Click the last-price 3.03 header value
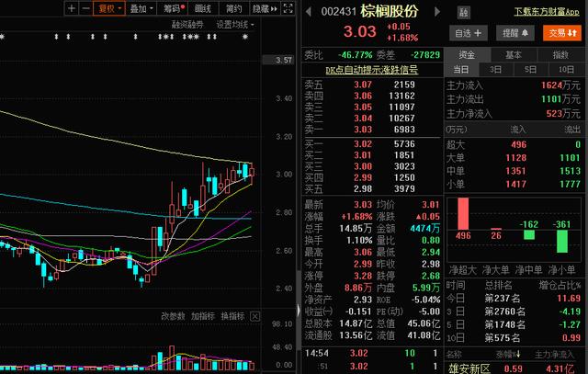 (x=359, y=31)
